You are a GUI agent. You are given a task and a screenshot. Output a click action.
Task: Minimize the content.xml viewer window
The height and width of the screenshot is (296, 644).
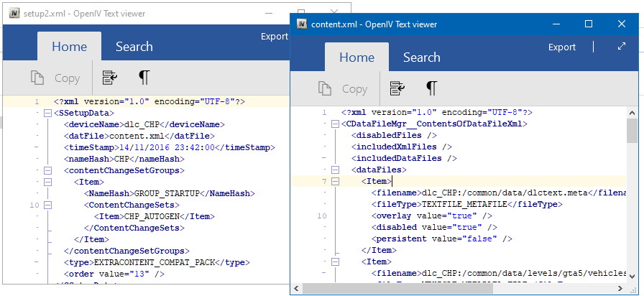pos(555,24)
